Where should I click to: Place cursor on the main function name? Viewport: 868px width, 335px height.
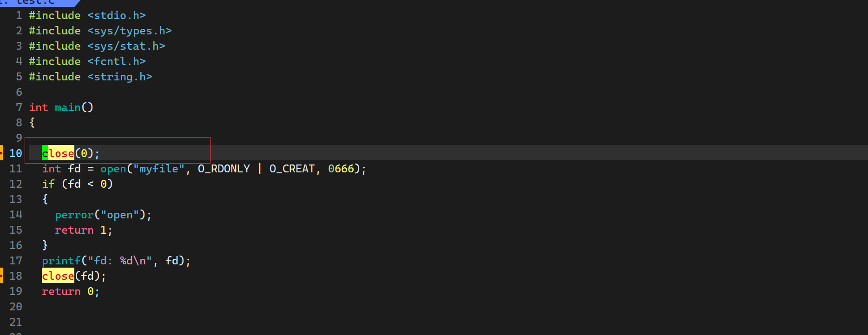coord(68,107)
